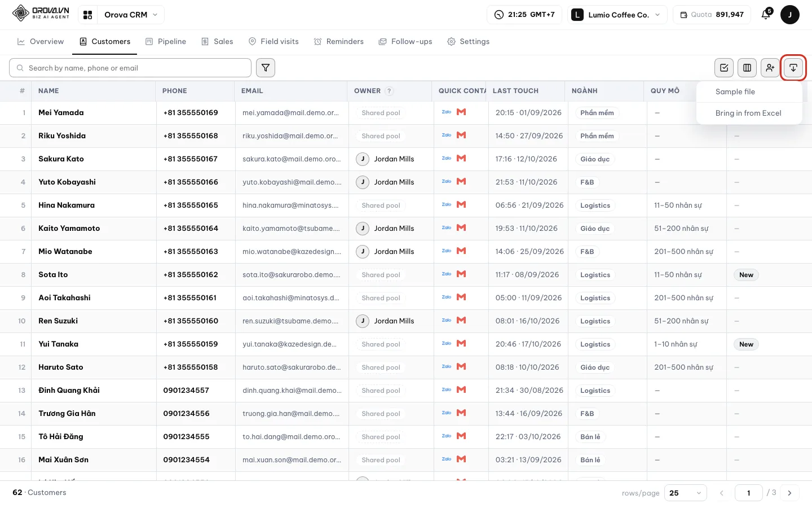Open the column layout icon
Viewport: 812px width, 508px height.
tap(747, 68)
